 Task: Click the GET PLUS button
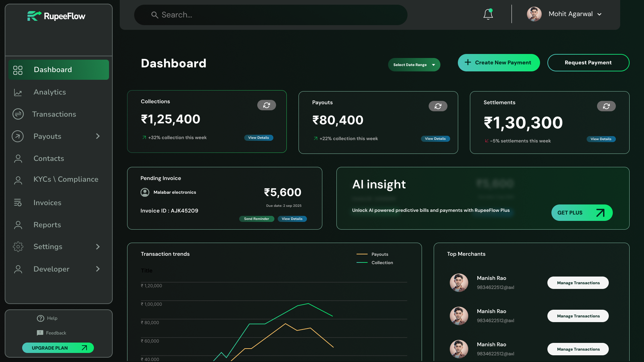point(582,213)
